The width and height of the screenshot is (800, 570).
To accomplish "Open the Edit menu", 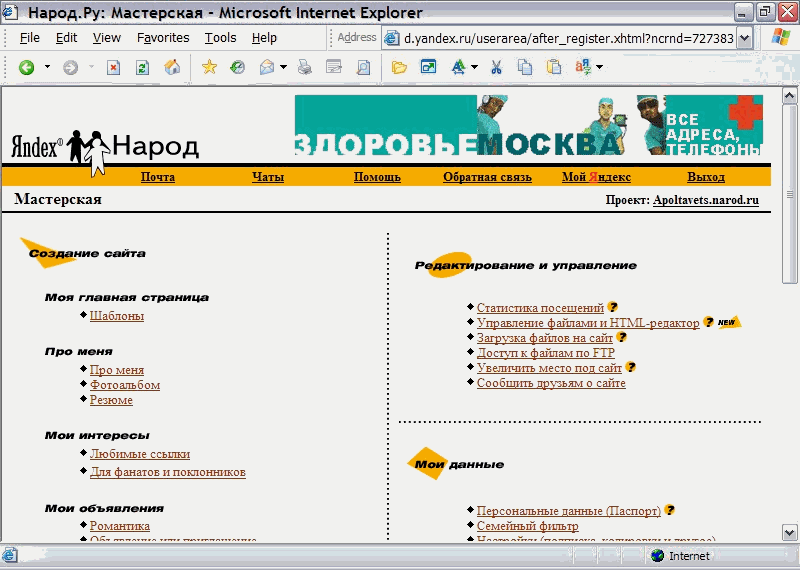I will coord(66,38).
